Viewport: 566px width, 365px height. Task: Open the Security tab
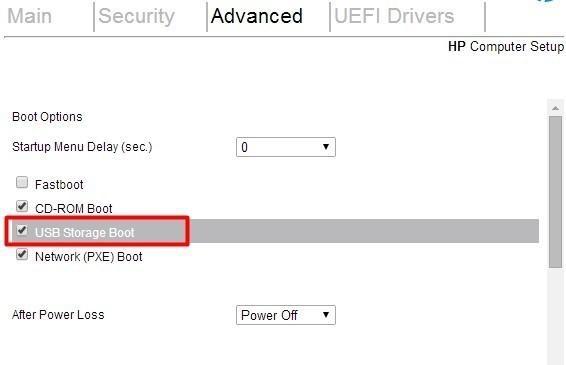point(136,16)
